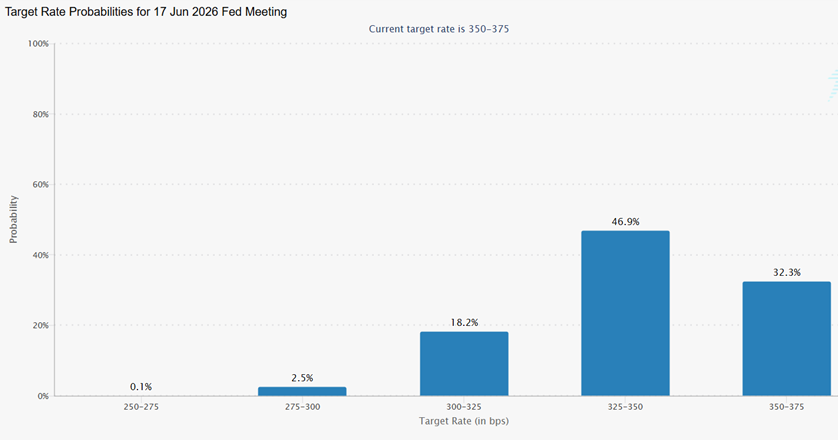
Task: Click the 0.1% data label
Action: pos(141,386)
